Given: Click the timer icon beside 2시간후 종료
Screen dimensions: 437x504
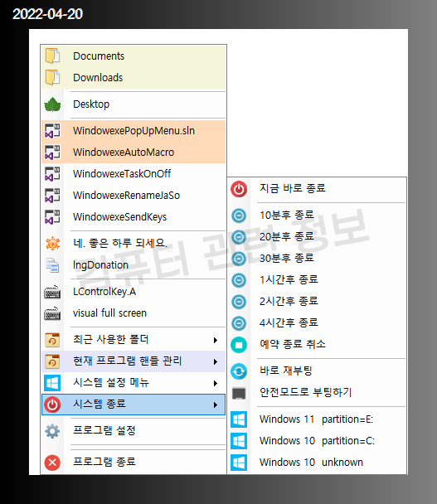Looking at the screenshot, I should pos(239,302).
